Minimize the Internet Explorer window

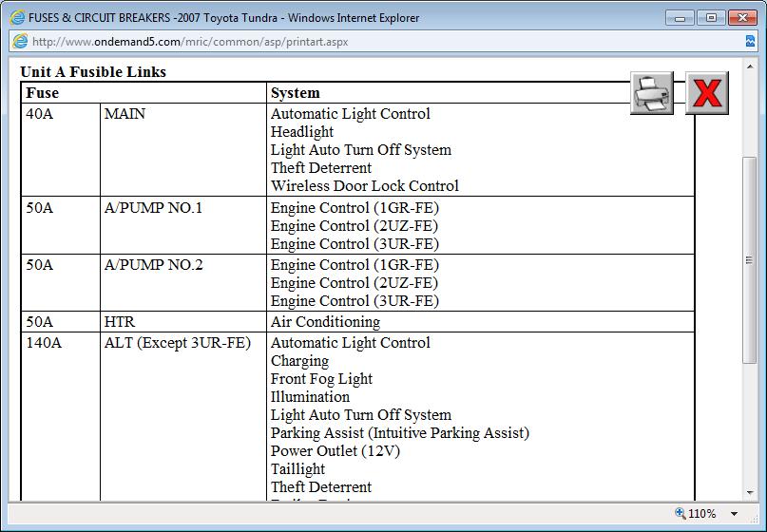click(x=680, y=17)
